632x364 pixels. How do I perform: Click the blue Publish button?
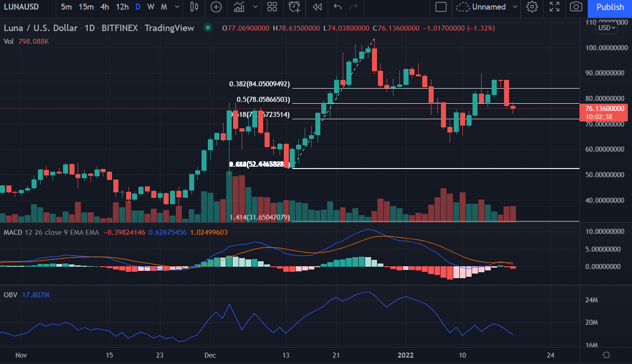(x=610, y=7)
